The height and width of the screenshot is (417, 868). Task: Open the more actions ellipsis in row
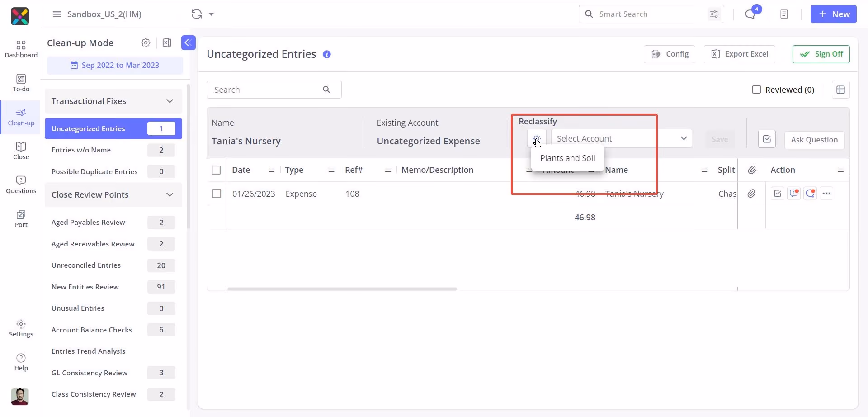tap(826, 194)
